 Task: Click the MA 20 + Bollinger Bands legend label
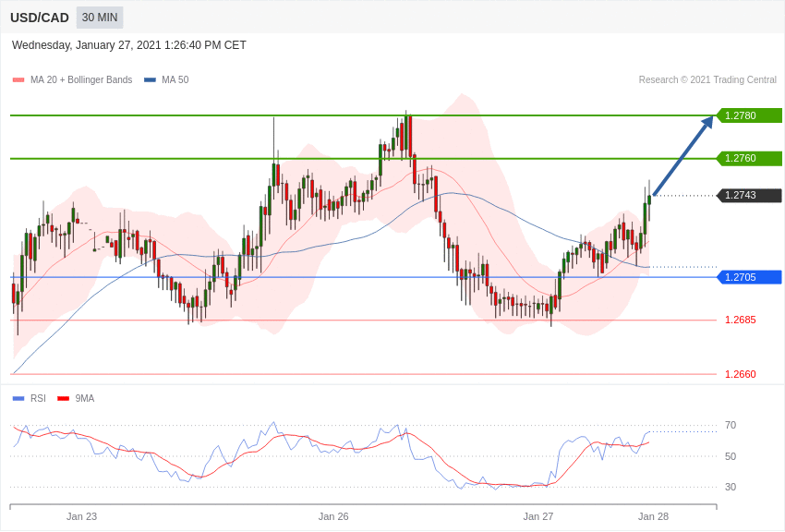pos(81,79)
